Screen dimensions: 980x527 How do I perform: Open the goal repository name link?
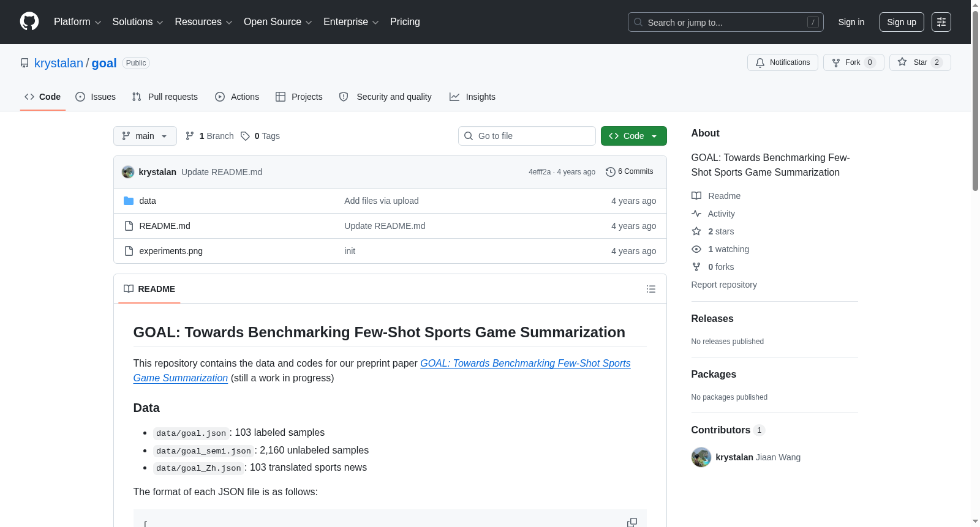click(104, 63)
